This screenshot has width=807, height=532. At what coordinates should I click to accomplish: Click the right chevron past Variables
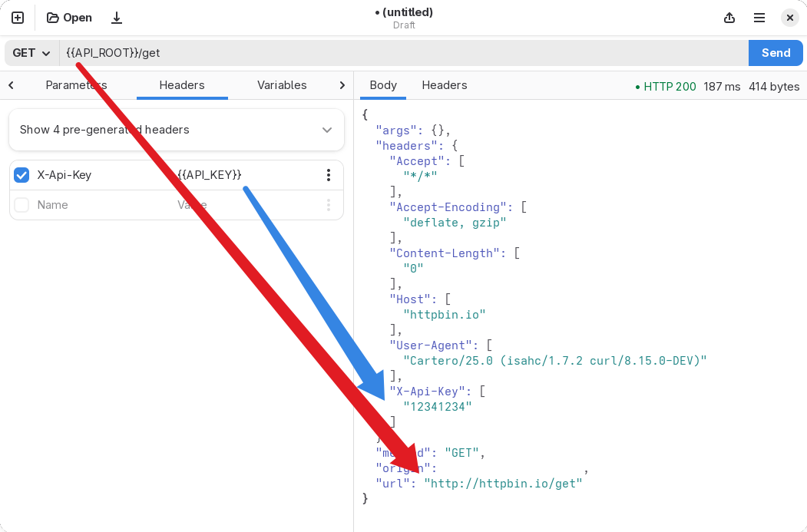pos(342,85)
